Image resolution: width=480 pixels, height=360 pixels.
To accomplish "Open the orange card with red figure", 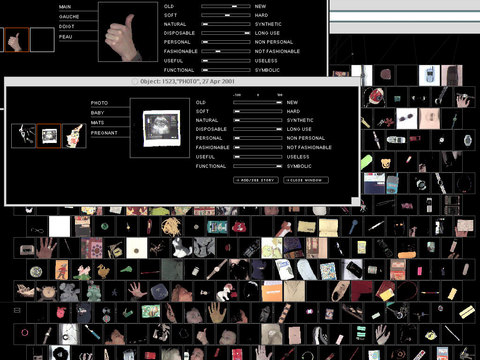I will point(61,270).
